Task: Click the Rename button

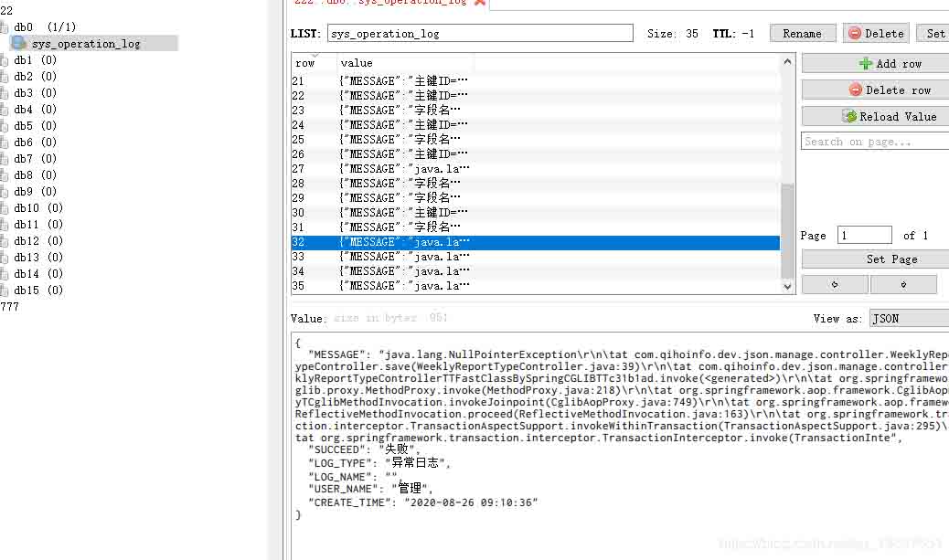Action: pyautogui.click(x=802, y=33)
